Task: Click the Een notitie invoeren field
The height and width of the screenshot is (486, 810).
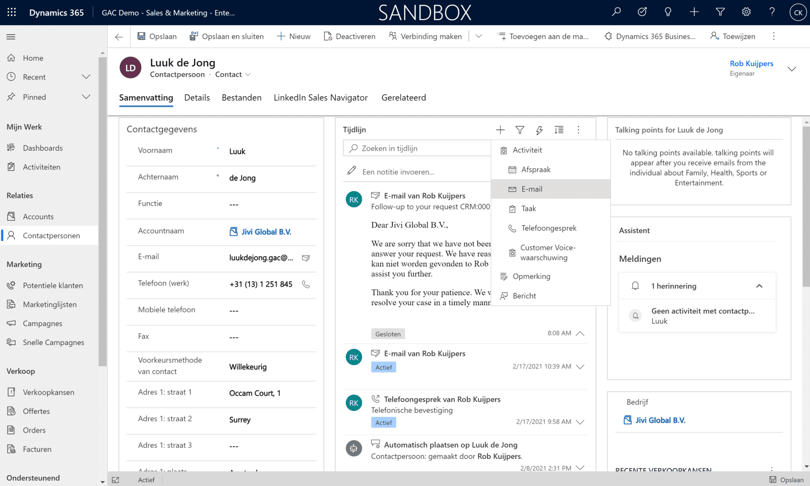Action: coord(398,171)
